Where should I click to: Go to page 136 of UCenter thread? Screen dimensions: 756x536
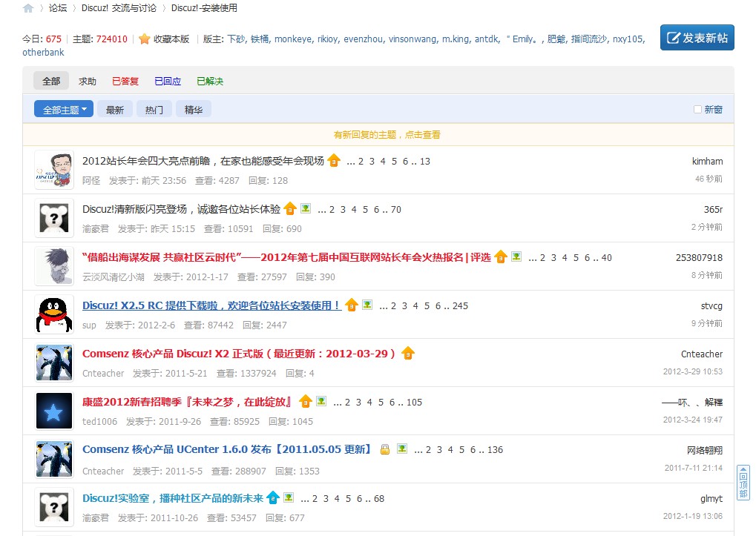tap(495, 450)
